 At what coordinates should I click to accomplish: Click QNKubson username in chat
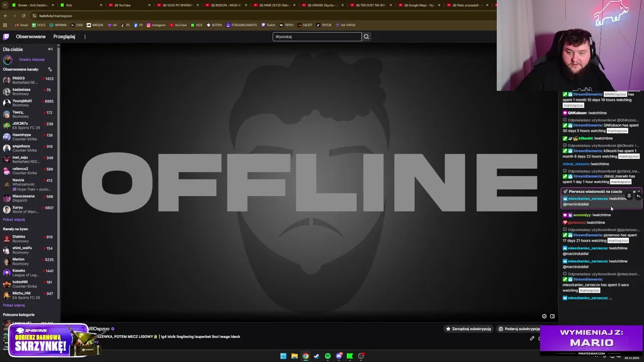click(x=577, y=113)
